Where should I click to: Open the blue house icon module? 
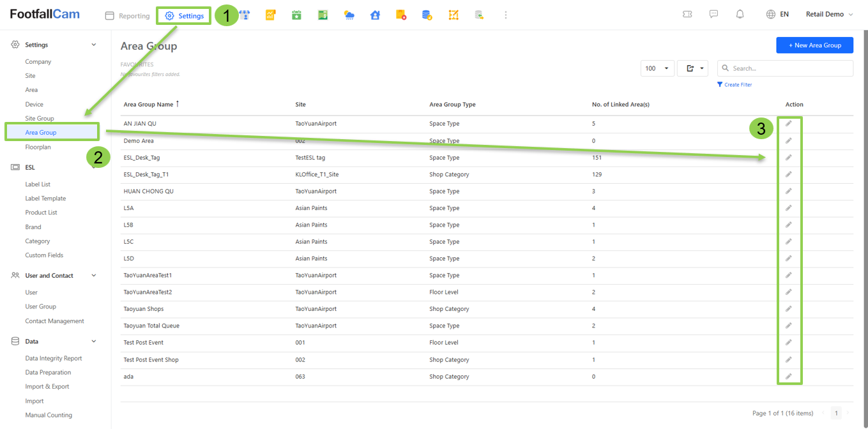(375, 15)
